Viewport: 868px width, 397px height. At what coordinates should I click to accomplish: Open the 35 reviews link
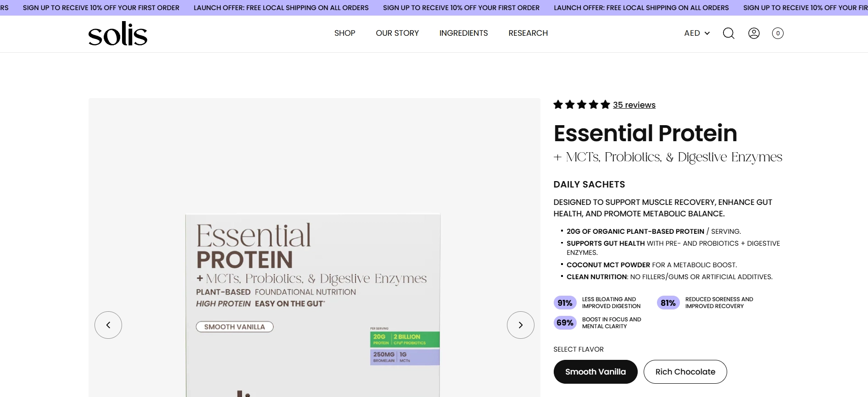point(634,105)
